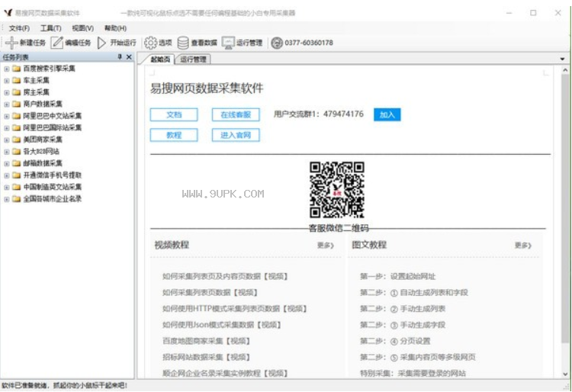Screen dimensions: 572x392
Task: Open 招标网站数据采集【视频】 link
Action: [206, 357]
